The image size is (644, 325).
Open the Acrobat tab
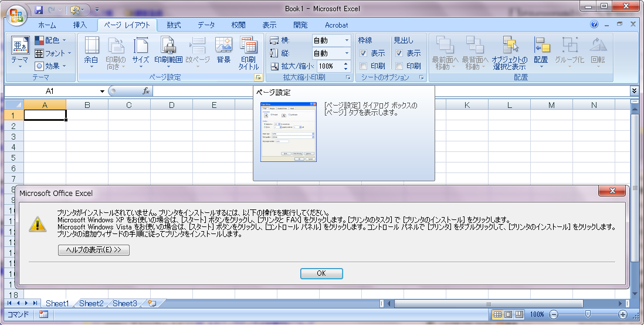(x=337, y=25)
